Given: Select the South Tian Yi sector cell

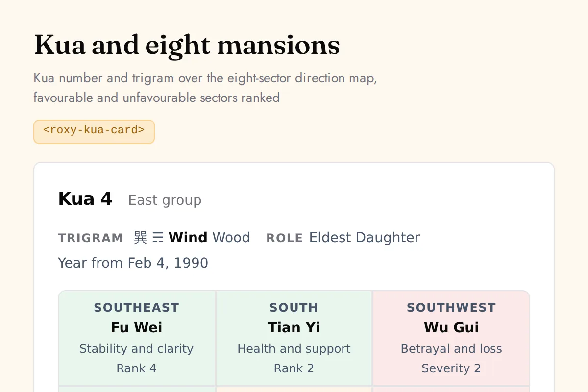Looking at the screenshot, I should (294, 338).
